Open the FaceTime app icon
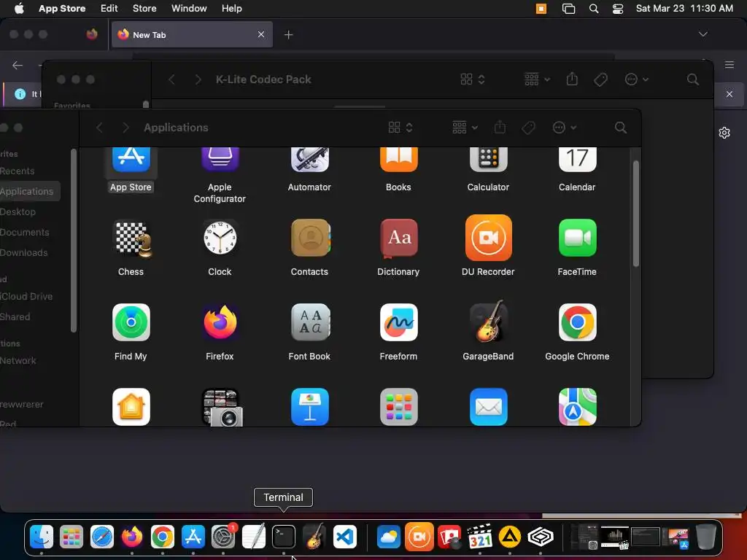Viewport: 747px width, 560px height. (x=578, y=238)
